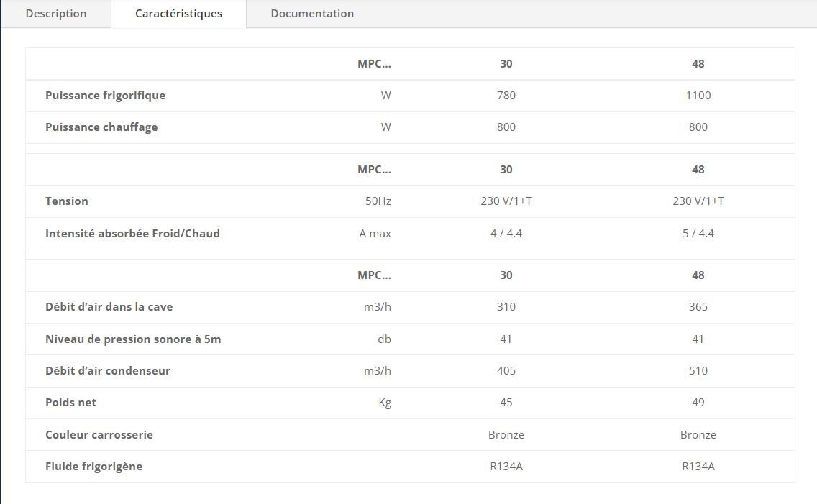Select the 780 cooling power value

click(x=506, y=96)
